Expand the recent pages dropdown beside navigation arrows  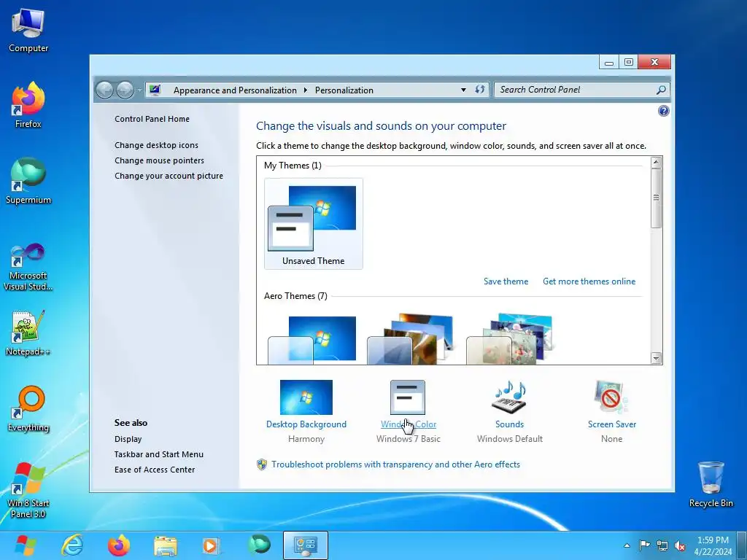[139, 90]
